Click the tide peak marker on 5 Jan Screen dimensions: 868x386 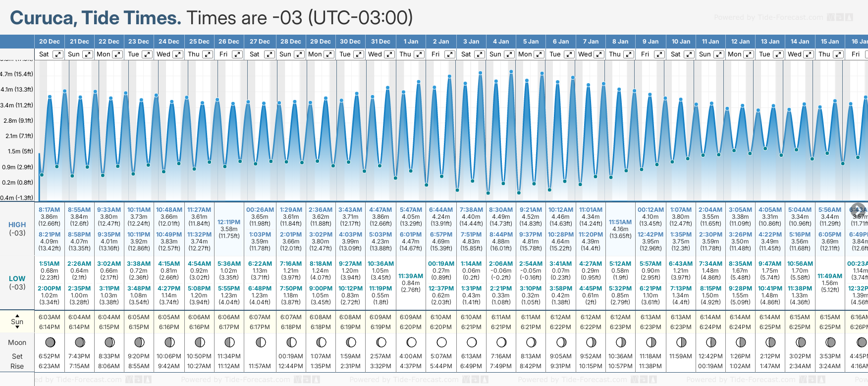pyautogui.click(x=526, y=80)
